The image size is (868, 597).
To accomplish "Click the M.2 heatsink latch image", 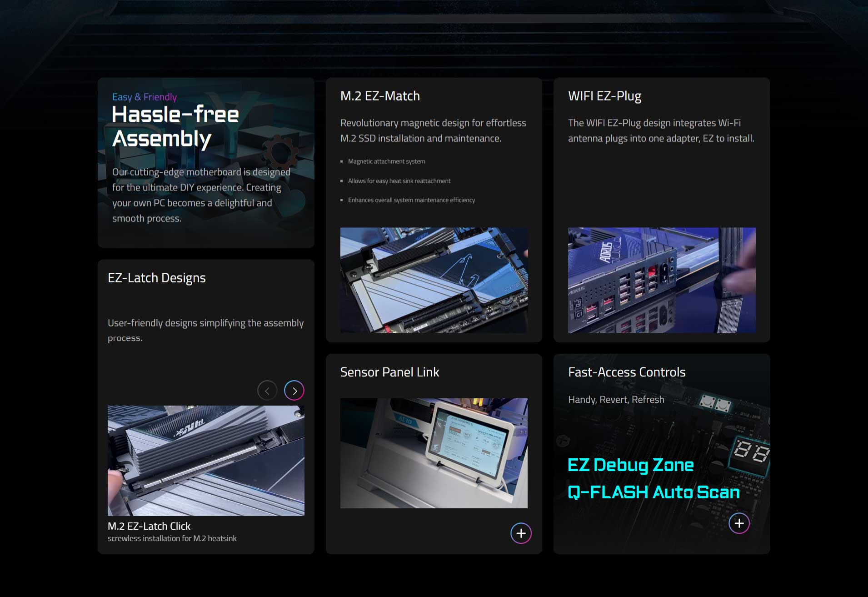I will [x=206, y=460].
